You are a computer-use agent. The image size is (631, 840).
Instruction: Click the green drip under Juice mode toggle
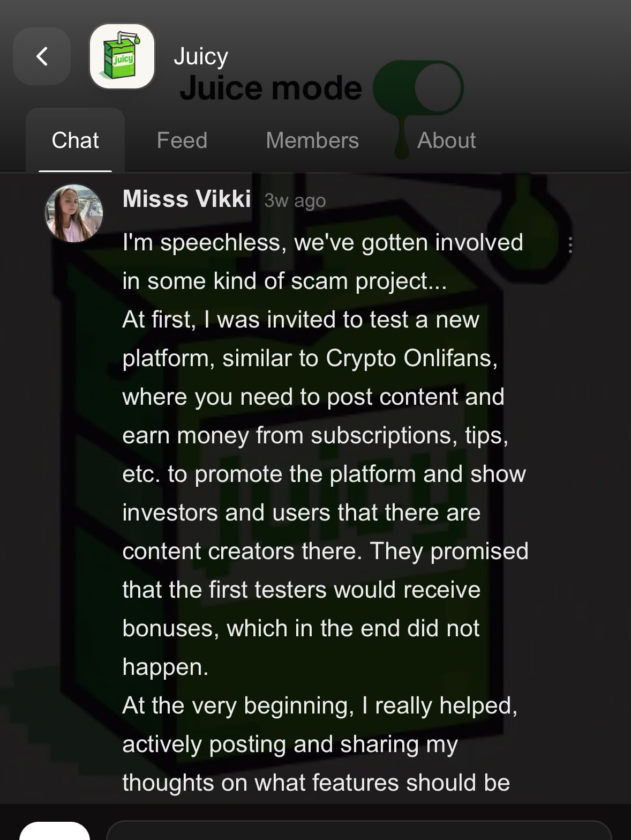pyautogui.click(x=402, y=134)
